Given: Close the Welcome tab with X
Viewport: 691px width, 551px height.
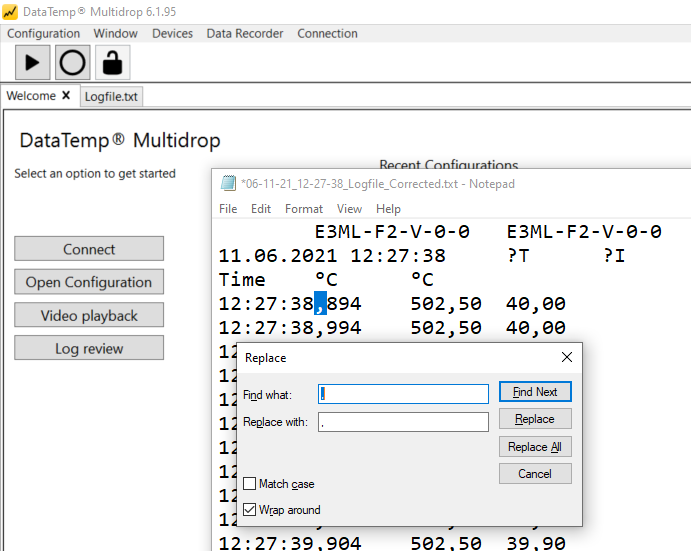Looking at the screenshot, I should (66, 95).
